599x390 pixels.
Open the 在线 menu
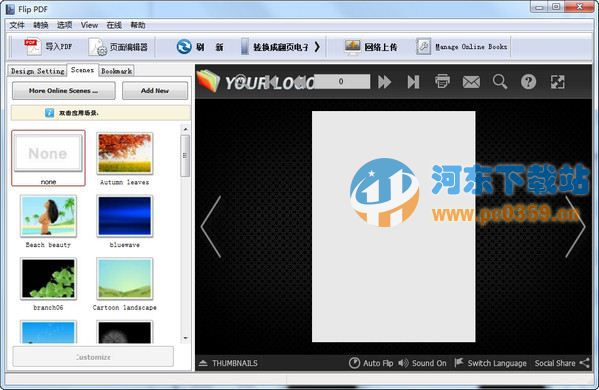point(114,25)
